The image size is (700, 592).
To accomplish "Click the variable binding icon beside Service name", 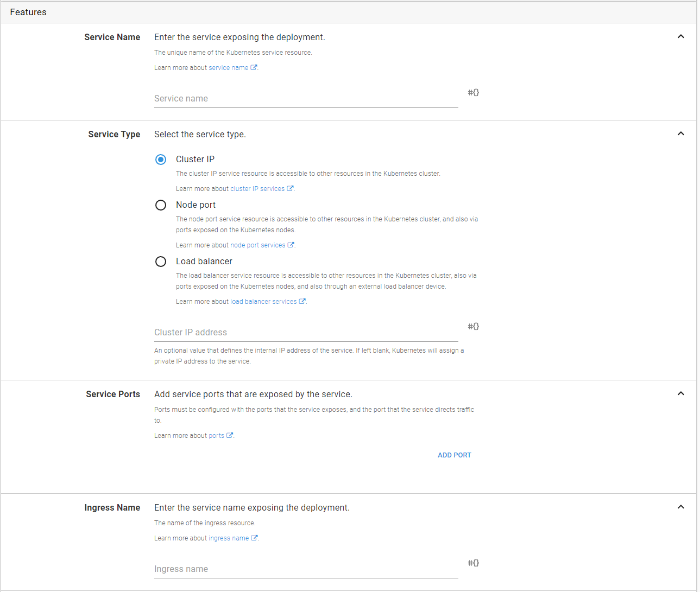I will (473, 93).
